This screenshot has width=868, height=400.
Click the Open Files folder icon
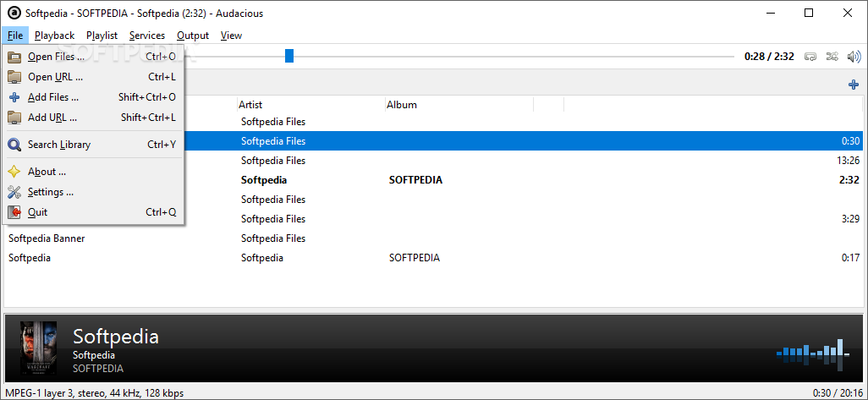pyautogui.click(x=14, y=57)
